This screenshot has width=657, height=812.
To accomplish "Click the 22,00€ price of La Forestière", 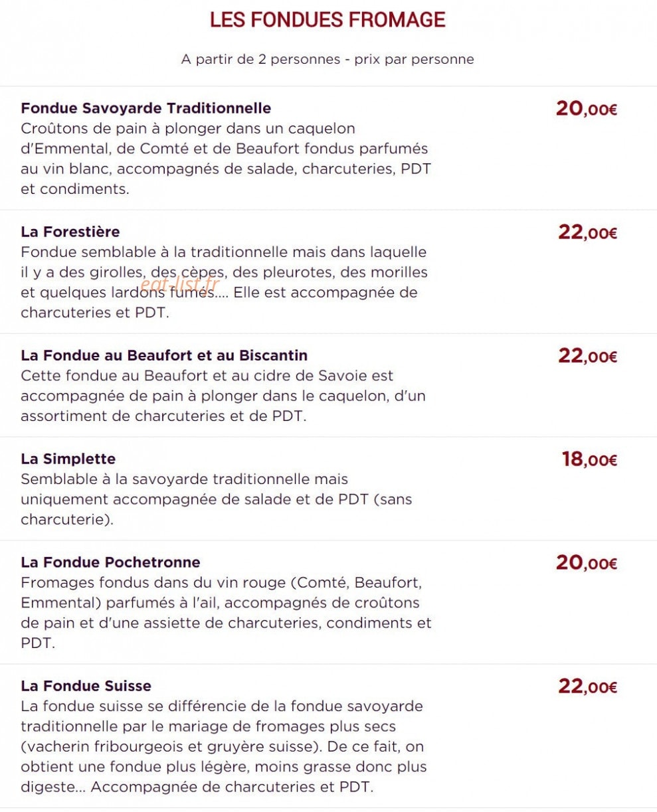I will click(588, 232).
